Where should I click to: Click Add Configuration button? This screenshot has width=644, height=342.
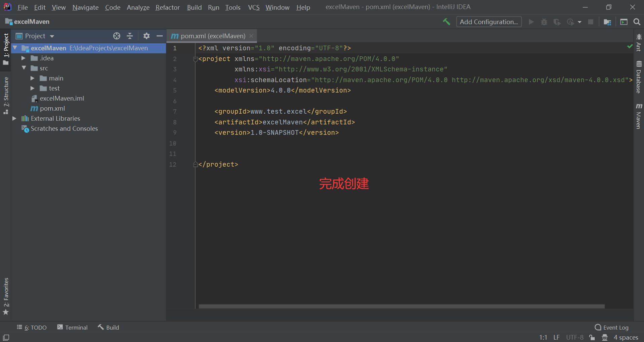[489, 22]
